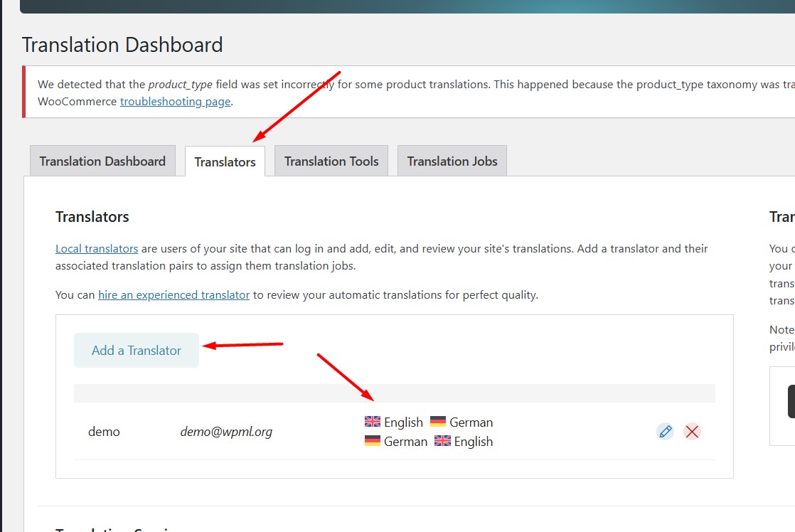This screenshot has width=795, height=532.
Task: Remove demo translator using the red X icon
Action: point(692,431)
